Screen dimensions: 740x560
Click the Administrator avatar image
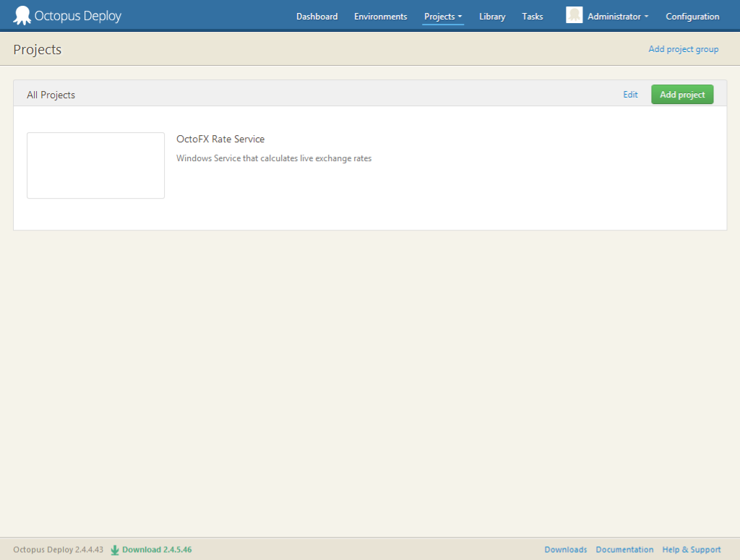[x=574, y=15]
